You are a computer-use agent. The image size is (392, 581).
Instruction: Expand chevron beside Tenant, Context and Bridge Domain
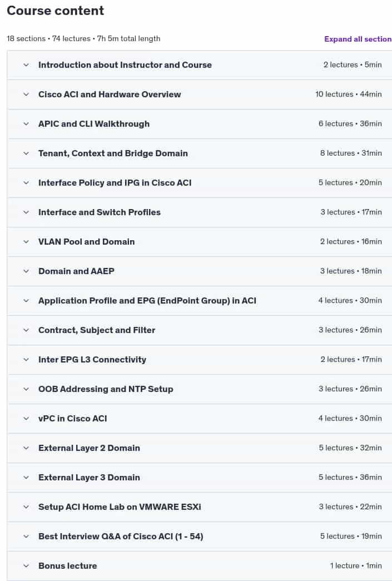[x=26, y=153]
